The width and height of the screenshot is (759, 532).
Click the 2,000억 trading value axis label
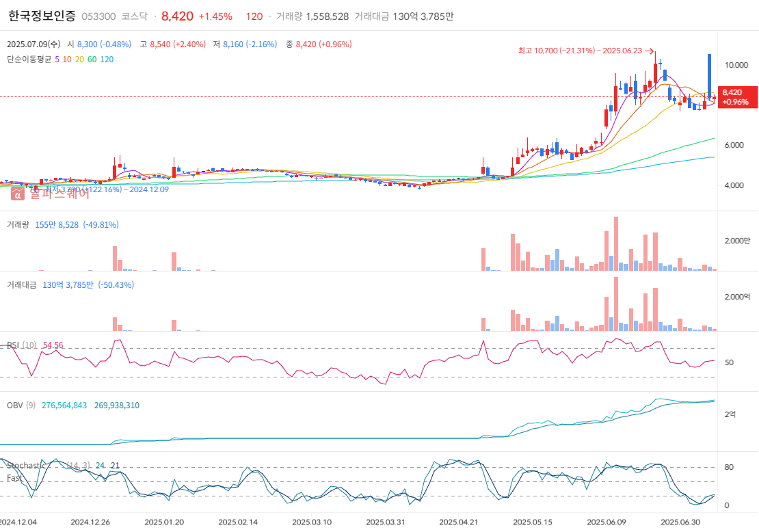(736, 297)
